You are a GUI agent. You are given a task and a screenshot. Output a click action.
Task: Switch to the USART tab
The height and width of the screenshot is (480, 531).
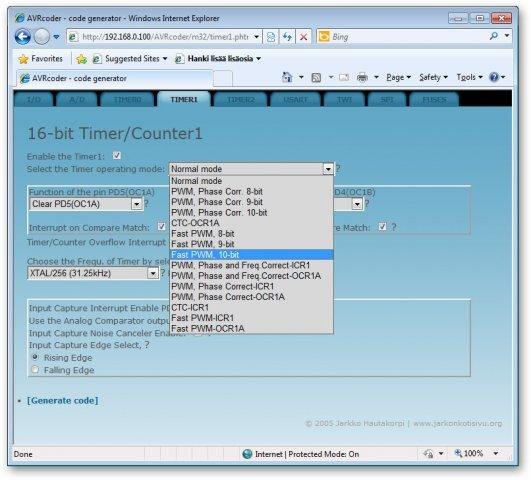tap(295, 100)
